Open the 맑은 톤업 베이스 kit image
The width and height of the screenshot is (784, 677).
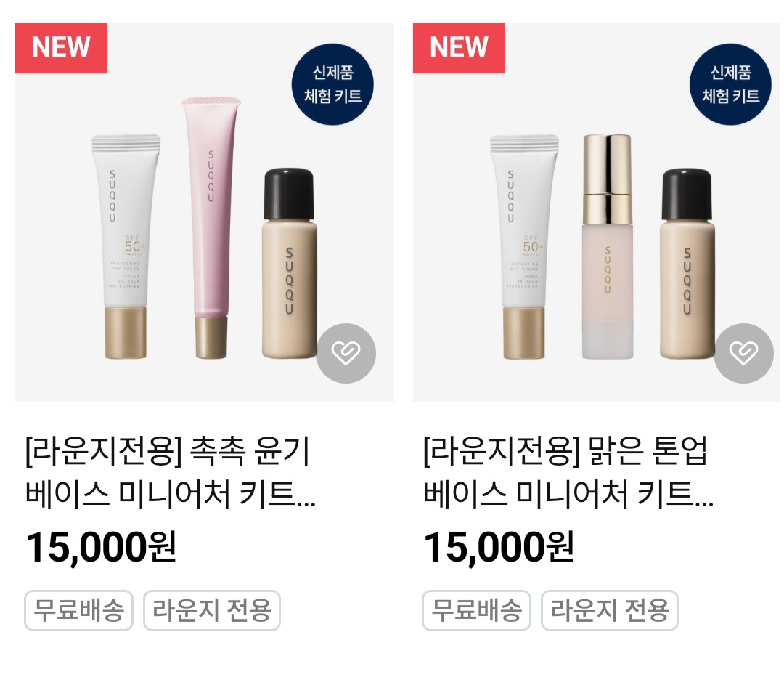[x=597, y=211]
